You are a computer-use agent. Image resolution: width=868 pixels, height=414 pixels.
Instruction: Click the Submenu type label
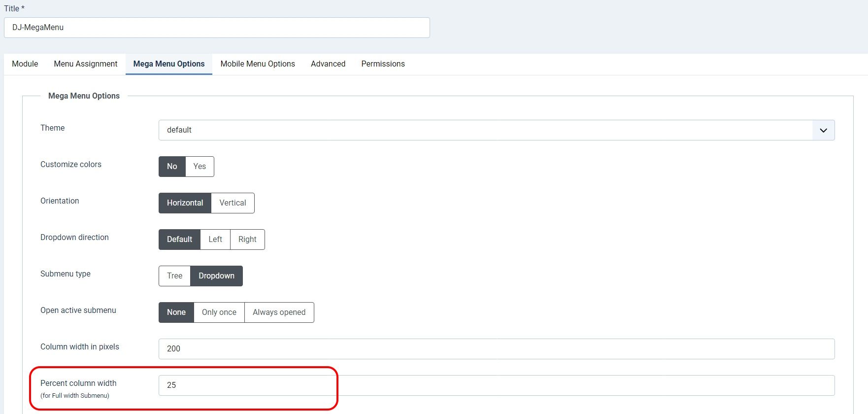[x=66, y=274]
